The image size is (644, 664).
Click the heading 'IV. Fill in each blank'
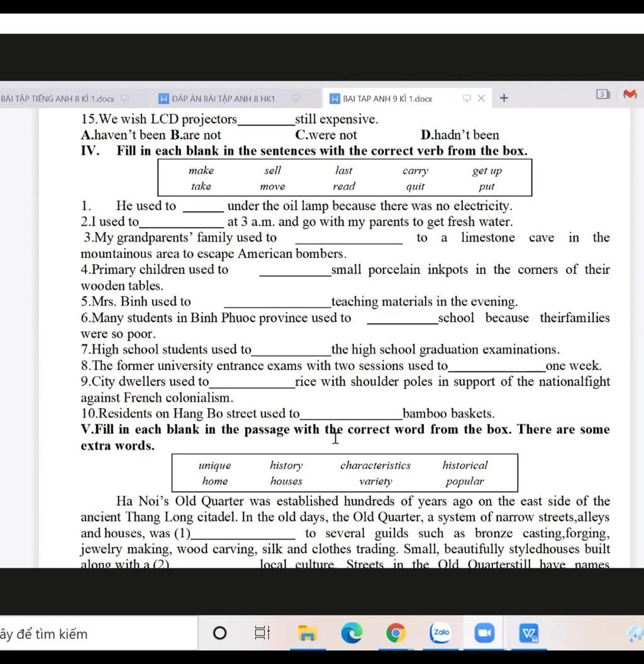click(304, 151)
